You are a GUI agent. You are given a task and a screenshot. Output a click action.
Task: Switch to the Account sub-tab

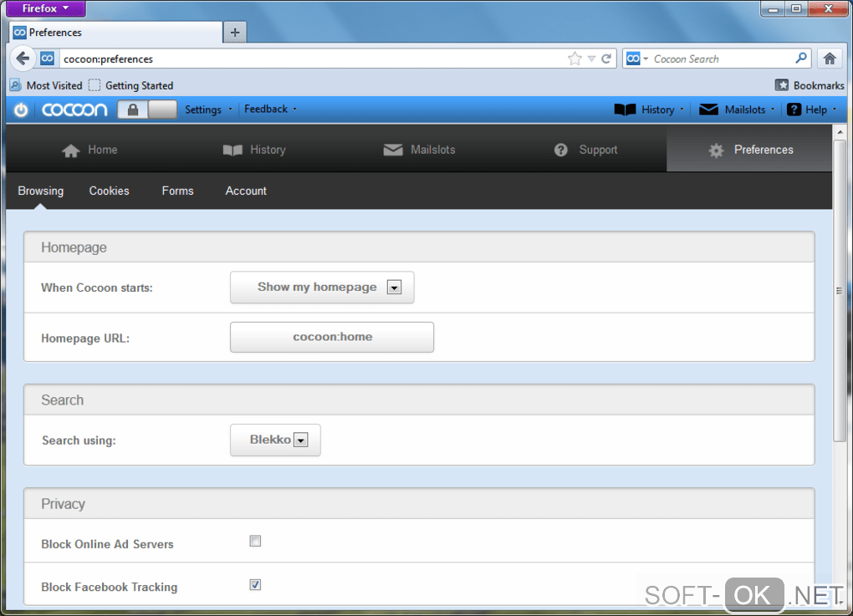pos(246,191)
